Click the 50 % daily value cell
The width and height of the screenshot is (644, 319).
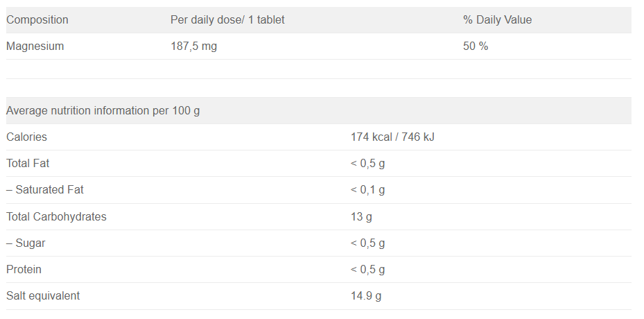coord(476,46)
